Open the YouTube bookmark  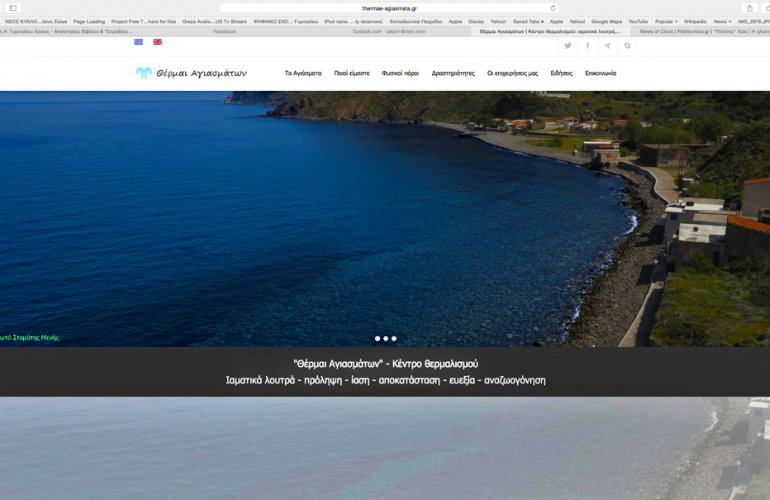coord(638,22)
